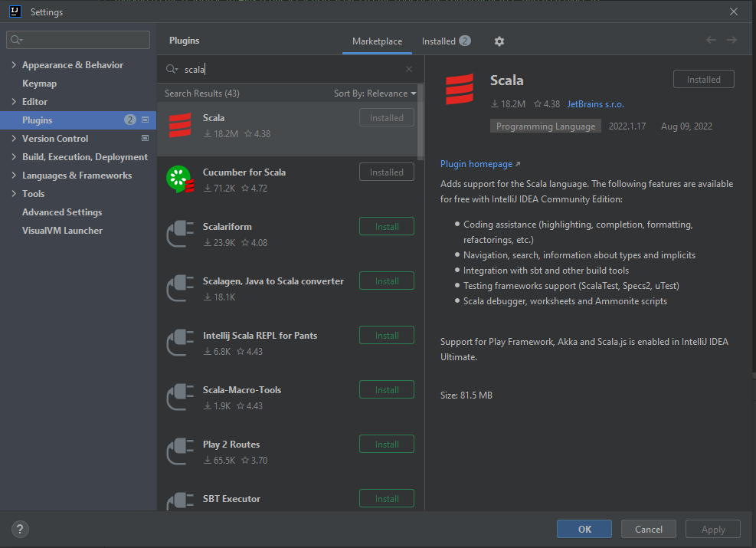Screen dimensions: 756x548
Task: Open the Sort By: Relevance dropdown
Action: [375, 93]
